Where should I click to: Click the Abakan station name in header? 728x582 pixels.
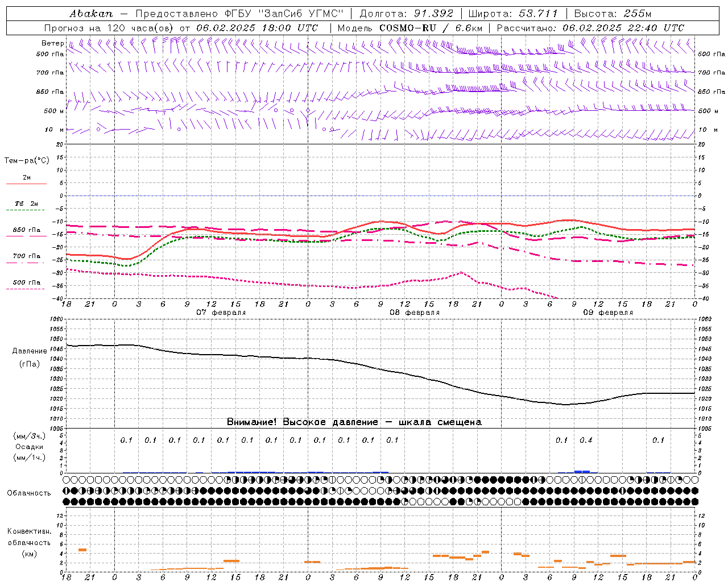91,14
